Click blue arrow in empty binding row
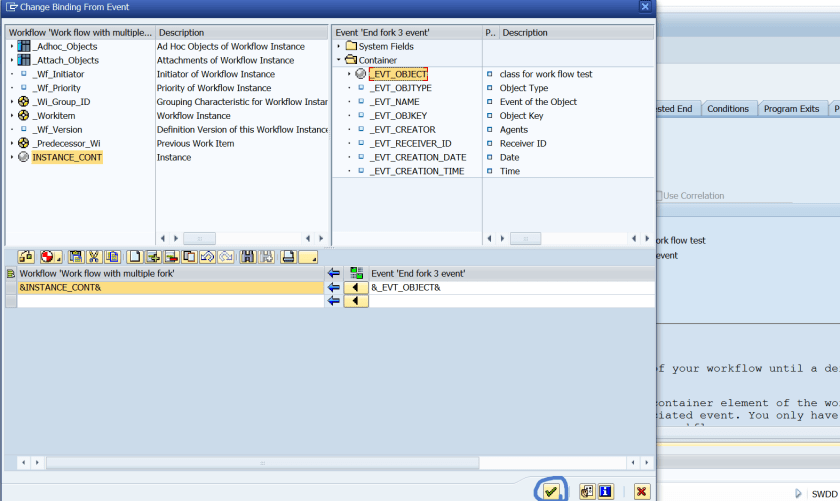Screen dimensions: 840x501 point(334,301)
